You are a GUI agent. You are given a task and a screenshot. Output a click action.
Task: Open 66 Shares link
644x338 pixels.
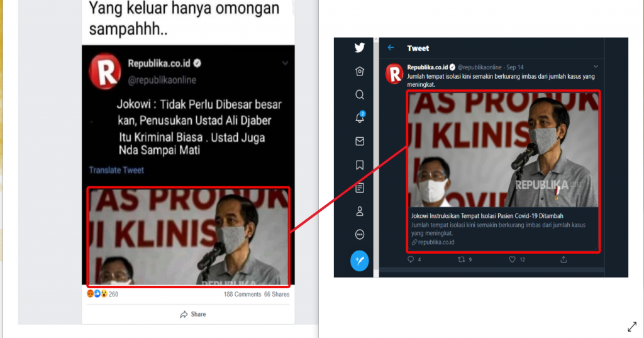point(277,295)
